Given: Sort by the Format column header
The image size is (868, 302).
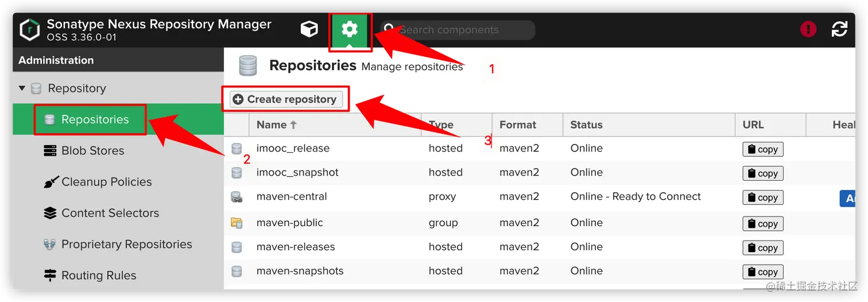Looking at the screenshot, I should pos(527,125).
